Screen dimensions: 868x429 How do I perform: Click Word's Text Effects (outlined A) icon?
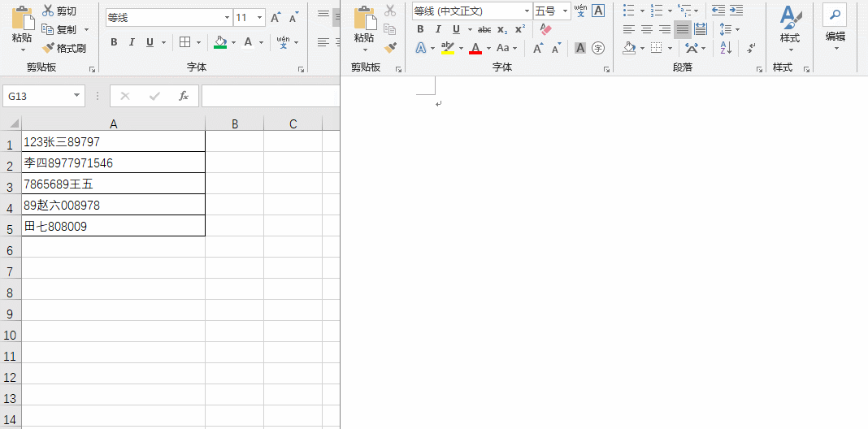pyautogui.click(x=421, y=48)
